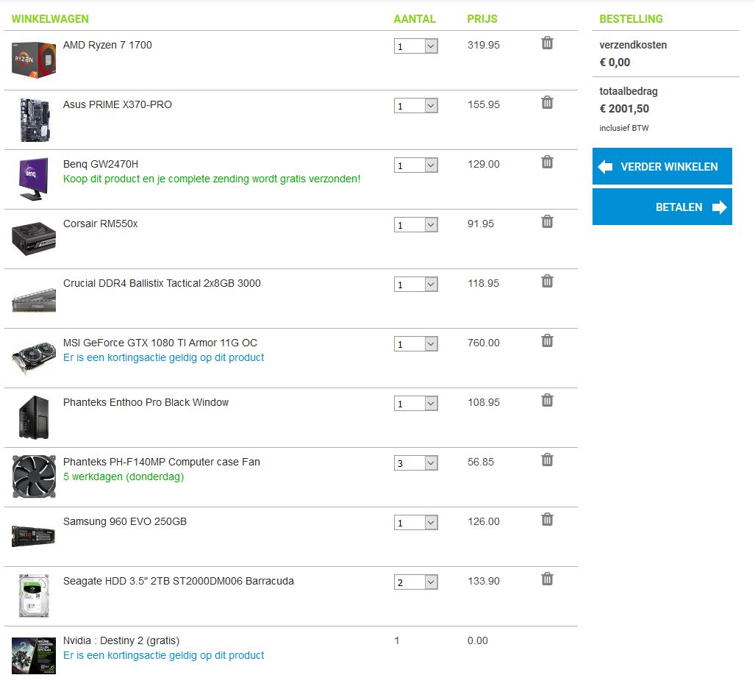Open Samsung 960 EVO quantity dropdown

coord(416,523)
